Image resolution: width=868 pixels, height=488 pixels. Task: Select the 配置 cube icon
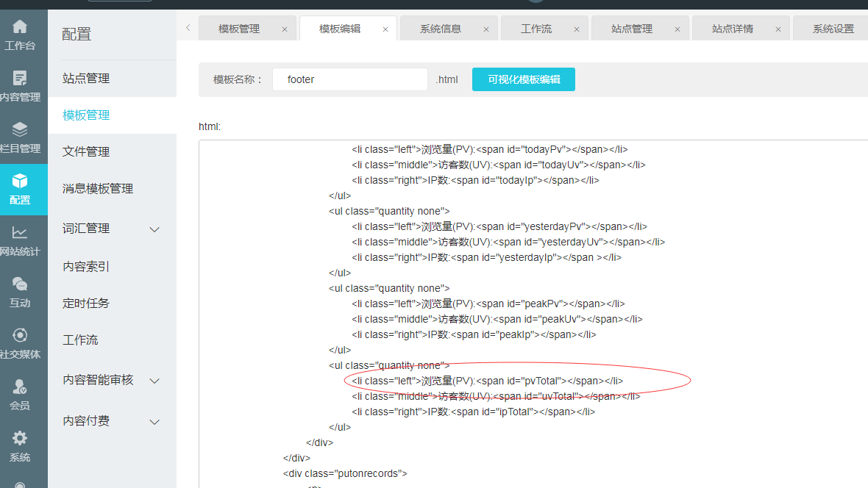point(20,181)
